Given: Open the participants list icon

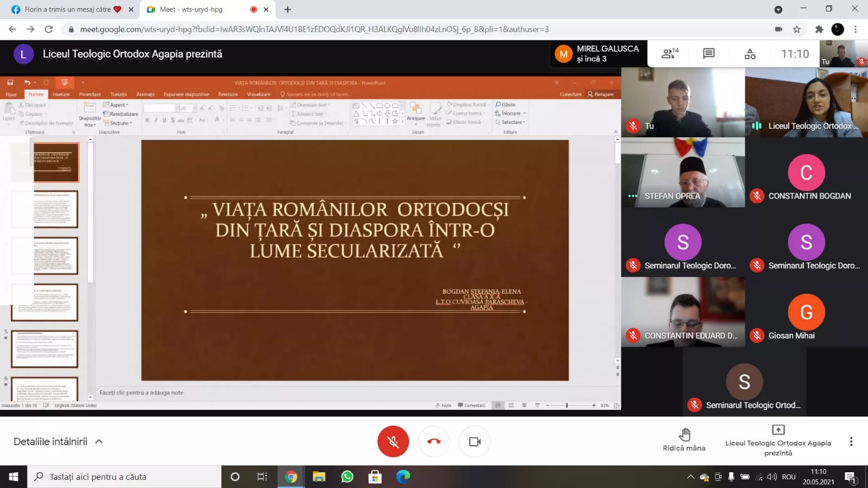Looking at the screenshot, I should (670, 54).
